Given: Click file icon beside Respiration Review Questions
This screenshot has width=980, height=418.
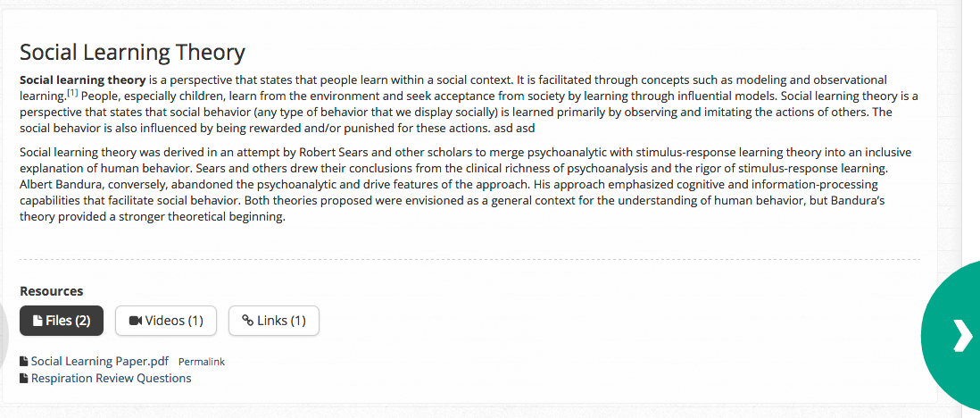Looking at the screenshot, I should click(24, 379).
